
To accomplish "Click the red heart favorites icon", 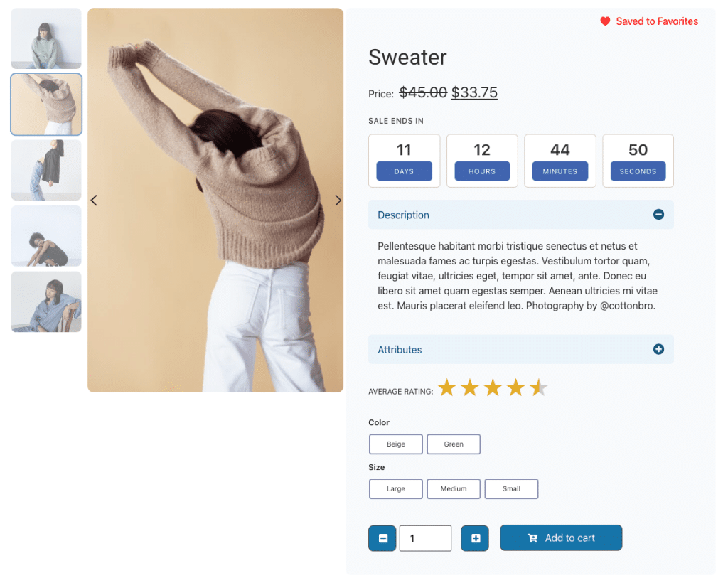I will point(605,21).
